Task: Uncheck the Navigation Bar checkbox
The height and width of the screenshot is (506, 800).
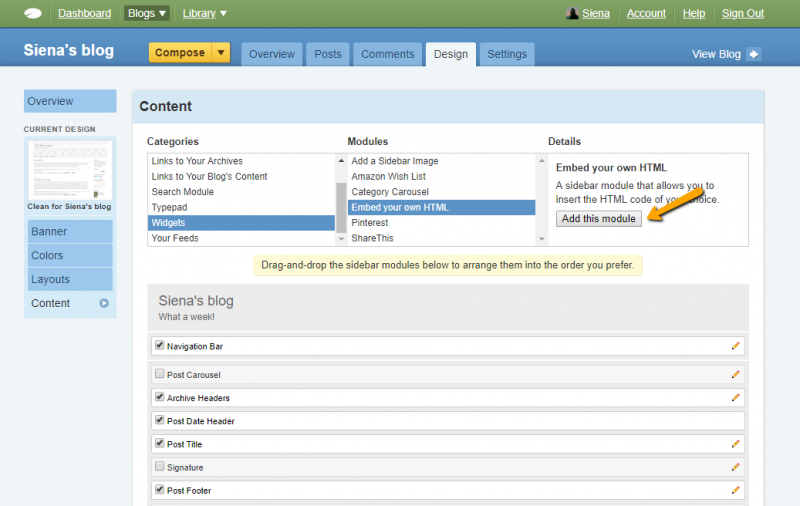Action: 160,345
